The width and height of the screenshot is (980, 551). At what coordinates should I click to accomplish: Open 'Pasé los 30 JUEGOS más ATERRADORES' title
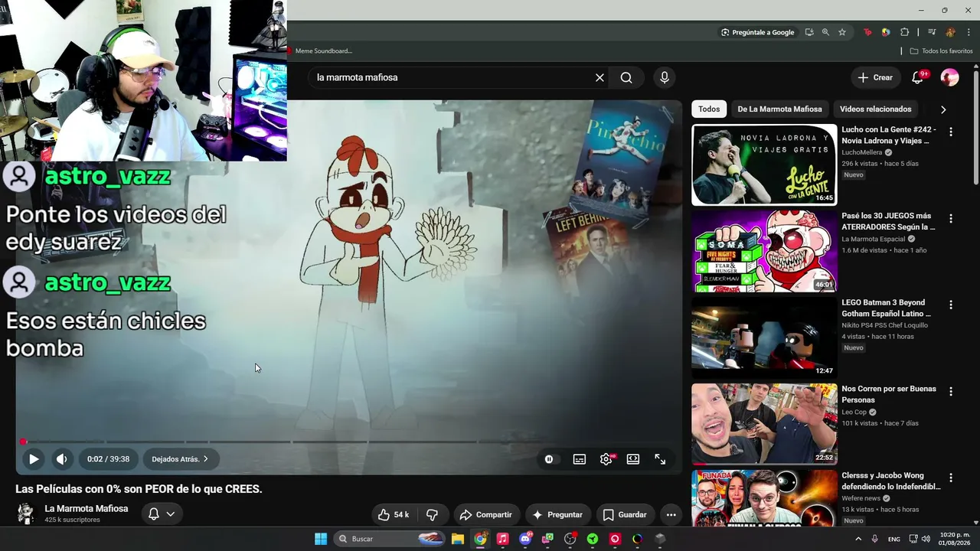pos(888,221)
